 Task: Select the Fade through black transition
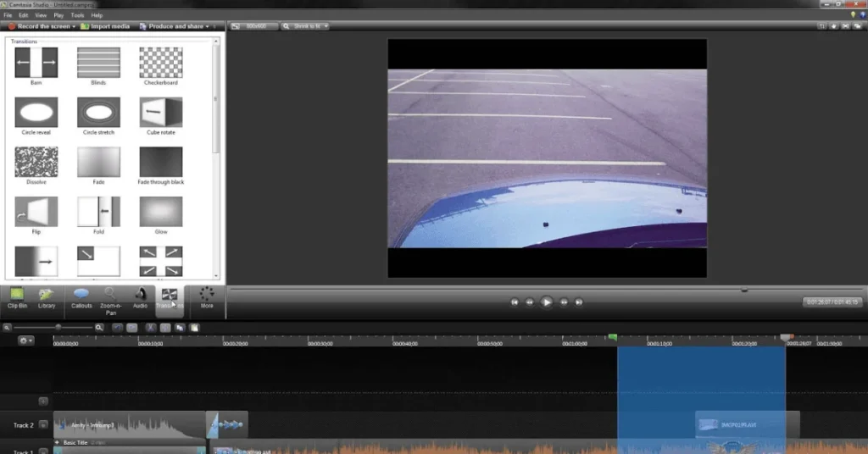coord(160,162)
